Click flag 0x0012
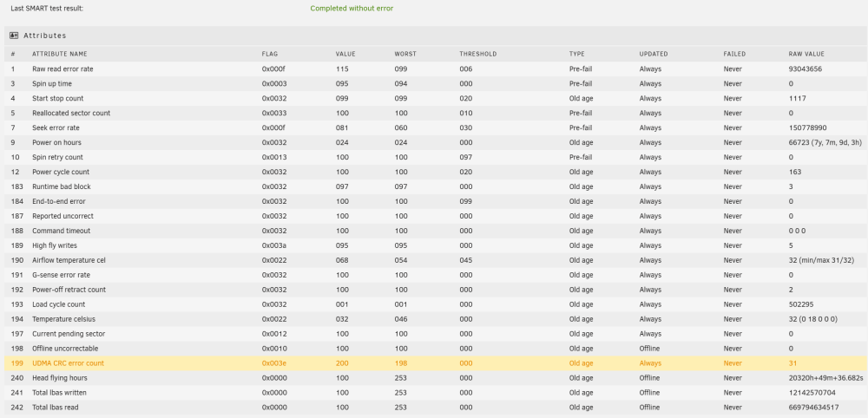The width and height of the screenshot is (868, 418). [274, 333]
